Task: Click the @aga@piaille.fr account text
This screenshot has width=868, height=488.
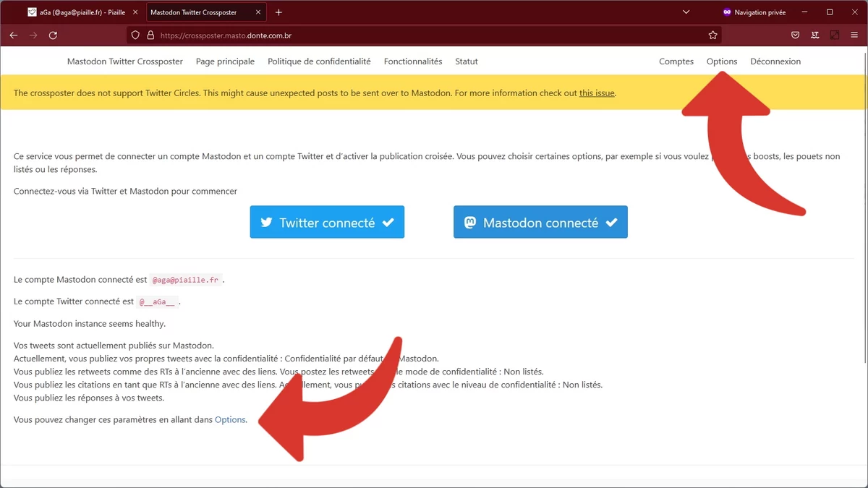Action: (186, 280)
